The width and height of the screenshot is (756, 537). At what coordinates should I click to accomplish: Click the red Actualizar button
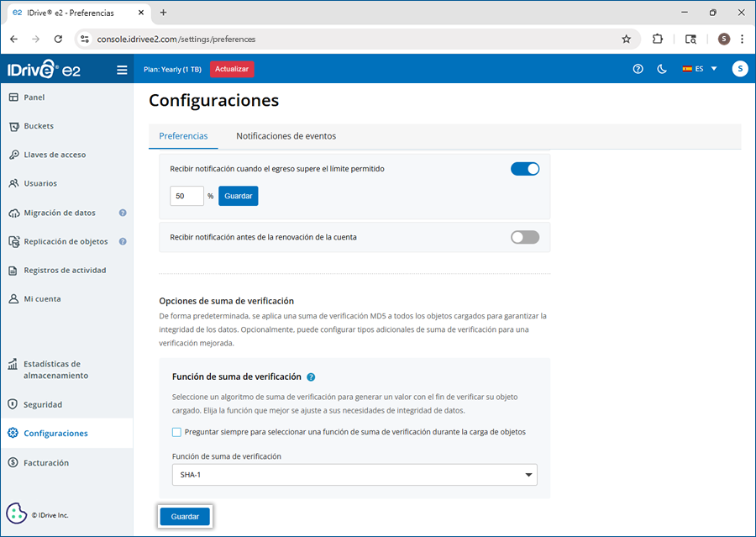[x=232, y=69]
